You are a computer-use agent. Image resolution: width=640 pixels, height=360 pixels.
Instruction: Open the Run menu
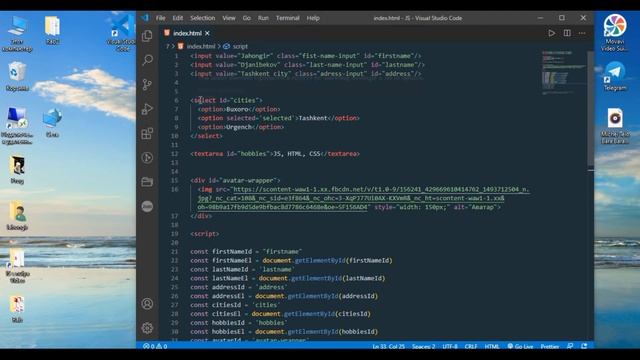click(x=263, y=18)
